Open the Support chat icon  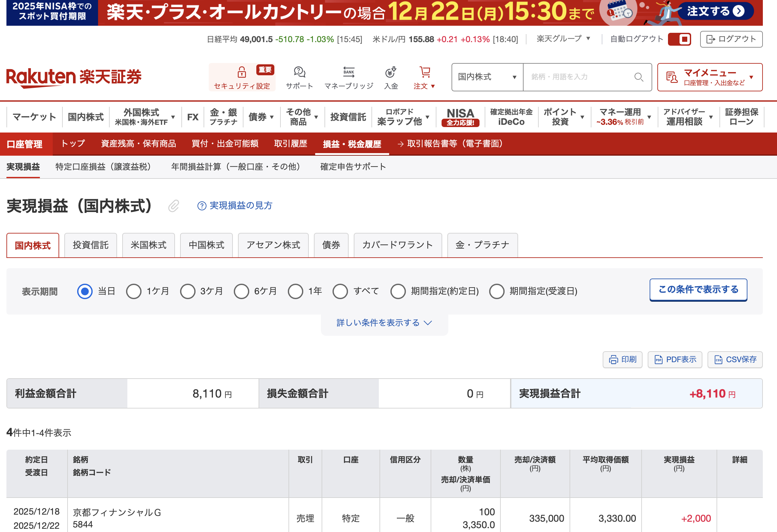pyautogui.click(x=299, y=72)
